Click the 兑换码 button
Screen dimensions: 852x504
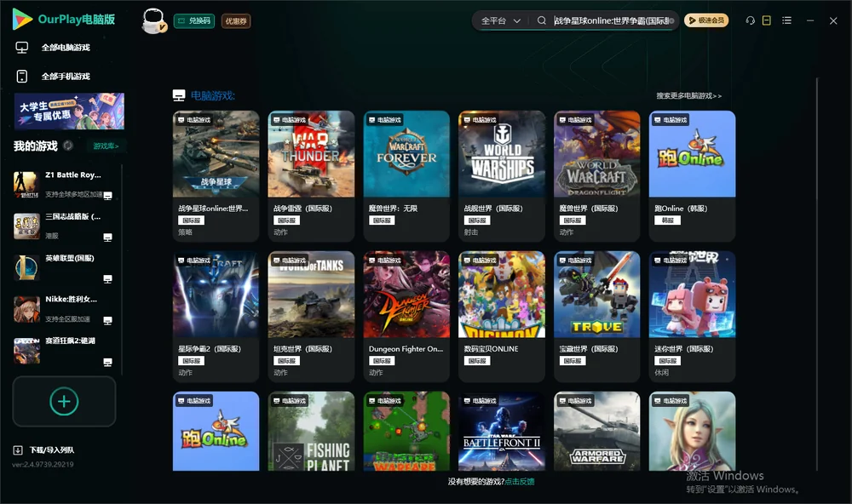coord(194,20)
